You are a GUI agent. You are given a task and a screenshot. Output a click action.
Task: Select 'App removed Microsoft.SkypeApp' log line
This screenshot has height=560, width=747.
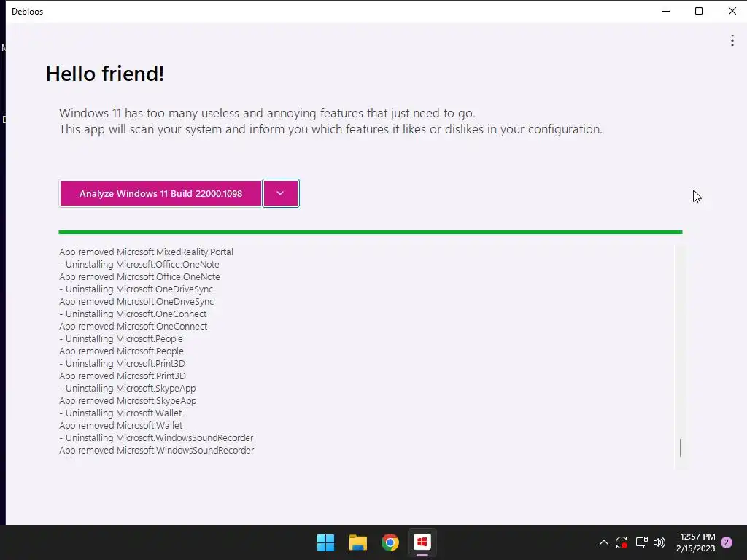(128, 400)
